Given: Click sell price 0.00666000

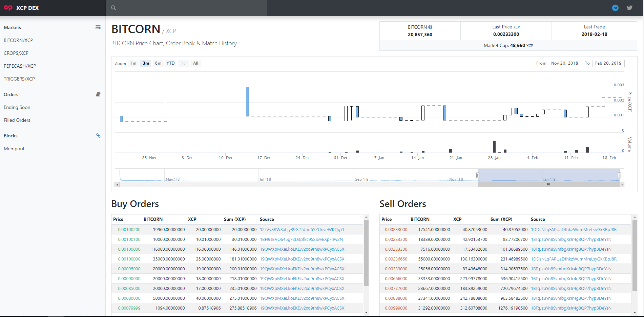Looking at the screenshot, I should click(396, 278).
